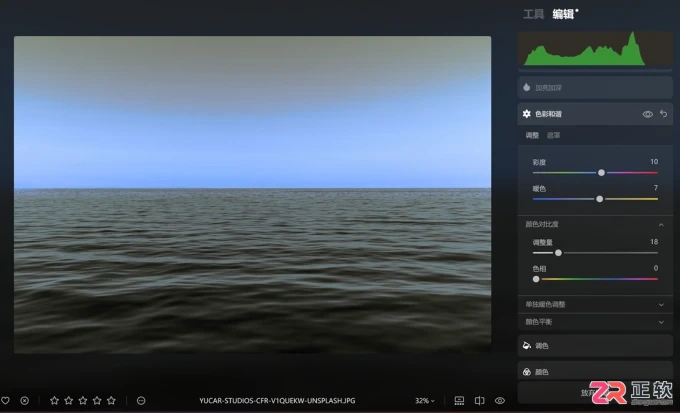Mark photo as favorite with heart icon
680x413 pixels.
click(5, 400)
